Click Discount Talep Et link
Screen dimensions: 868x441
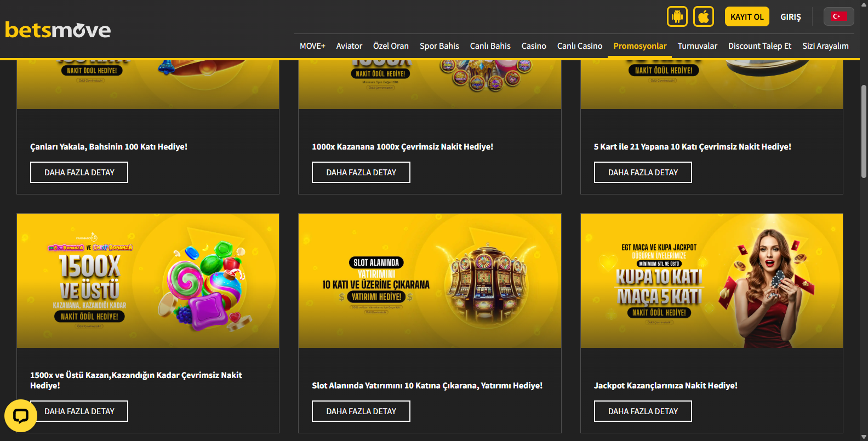click(759, 46)
